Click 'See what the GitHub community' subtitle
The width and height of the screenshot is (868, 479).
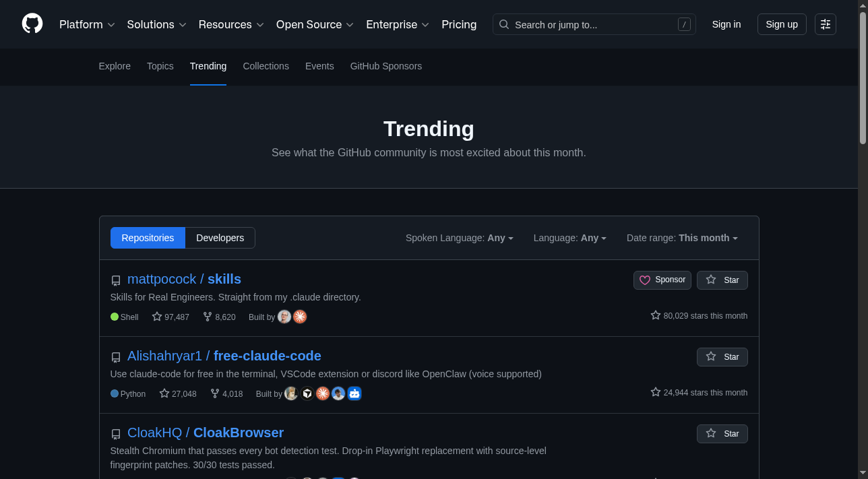[429, 153]
